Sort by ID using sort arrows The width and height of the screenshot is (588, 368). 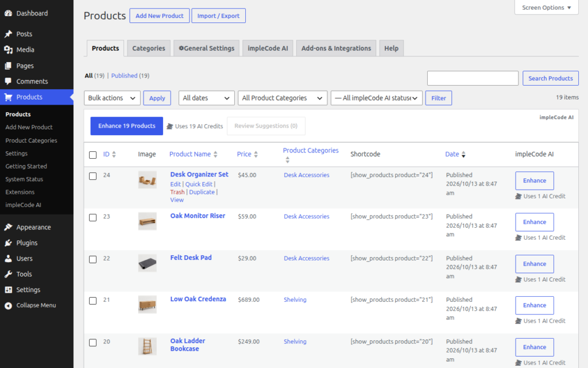[114, 154]
